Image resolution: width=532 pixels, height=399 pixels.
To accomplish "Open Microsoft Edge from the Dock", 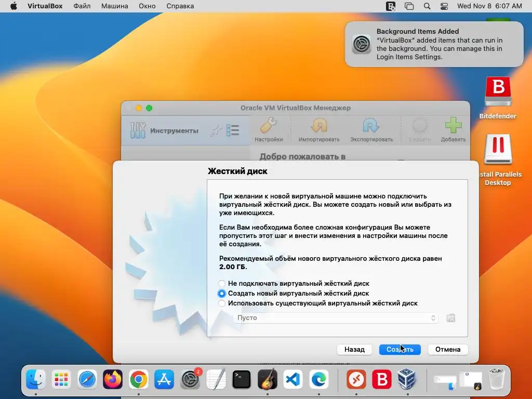I will tap(318, 379).
